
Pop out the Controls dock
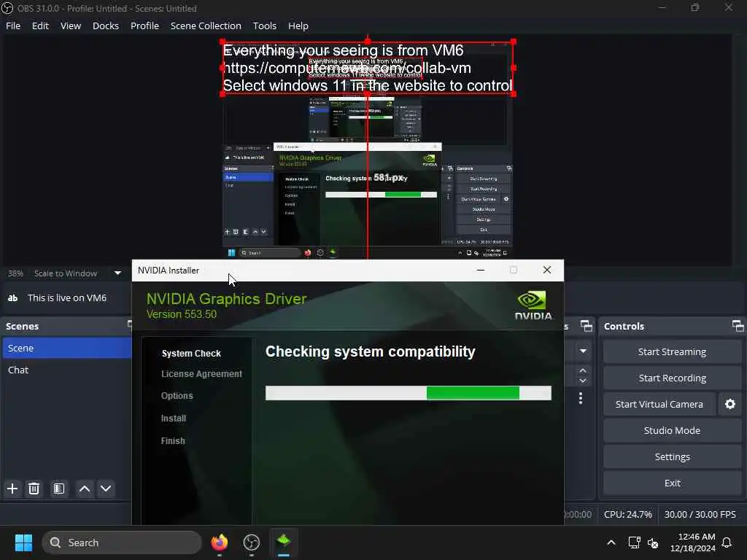click(738, 326)
